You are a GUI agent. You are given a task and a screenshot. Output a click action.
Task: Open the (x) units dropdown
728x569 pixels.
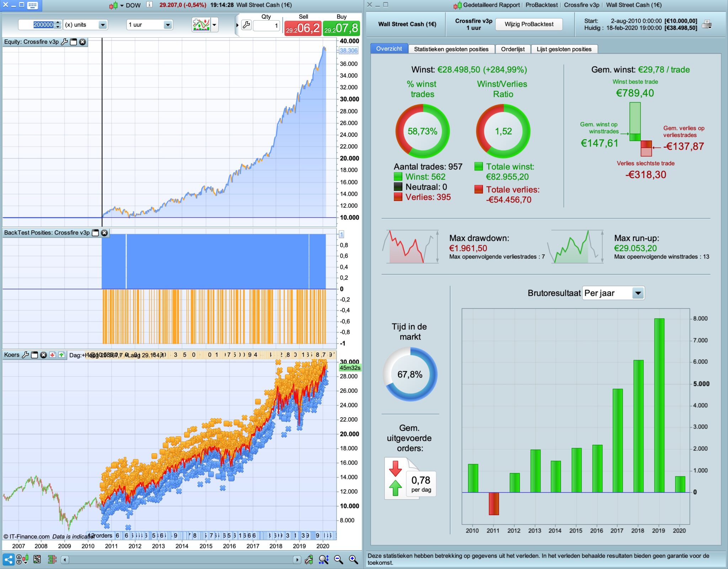pos(103,25)
